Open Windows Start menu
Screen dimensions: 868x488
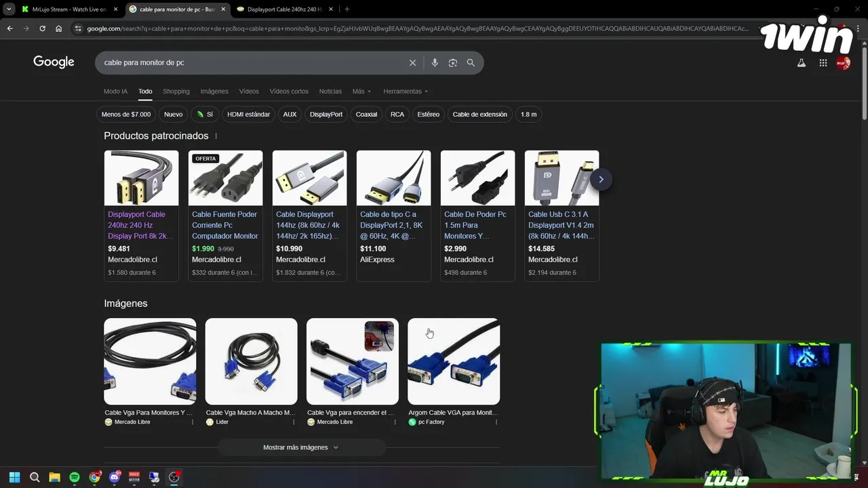pos(14,477)
